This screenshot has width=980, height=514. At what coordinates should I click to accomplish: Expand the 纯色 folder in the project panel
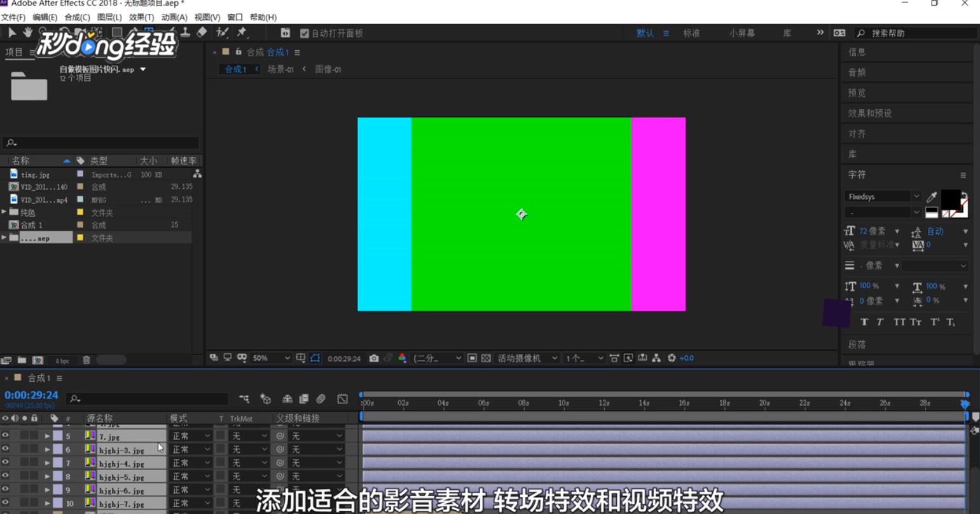(x=5, y=212)
